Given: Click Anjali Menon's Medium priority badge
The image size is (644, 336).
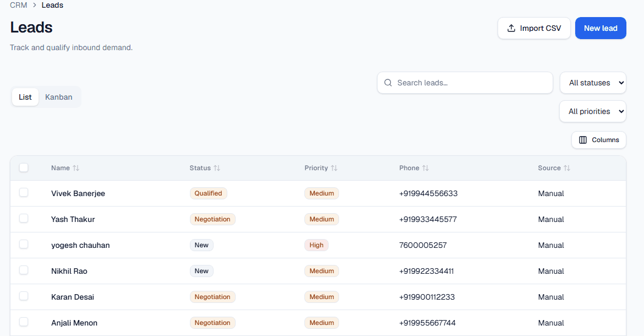Looking at the screenshot, I should (321, 323).
